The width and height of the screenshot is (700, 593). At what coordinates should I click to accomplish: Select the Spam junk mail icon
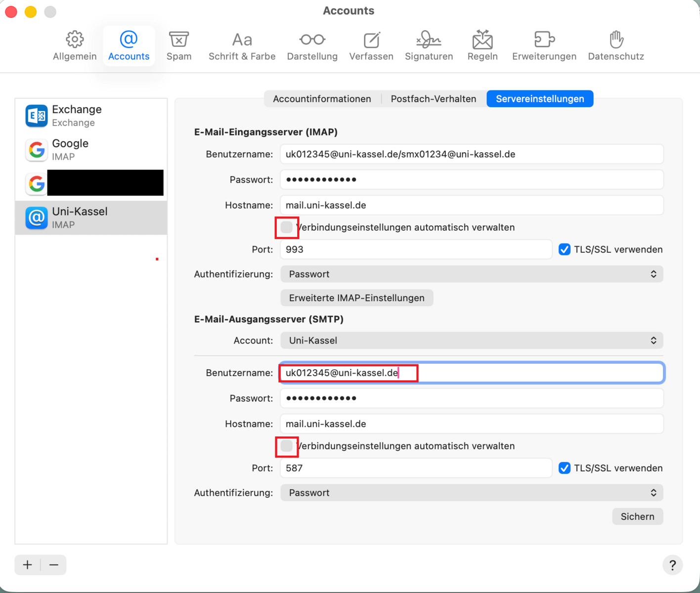[x=179, y=45]
